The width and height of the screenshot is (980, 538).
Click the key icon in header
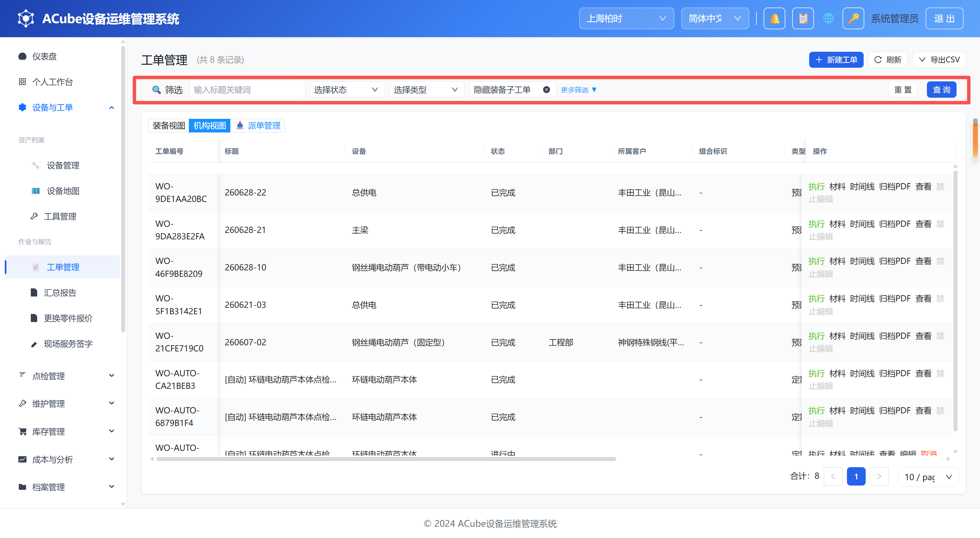click(853, 18)
